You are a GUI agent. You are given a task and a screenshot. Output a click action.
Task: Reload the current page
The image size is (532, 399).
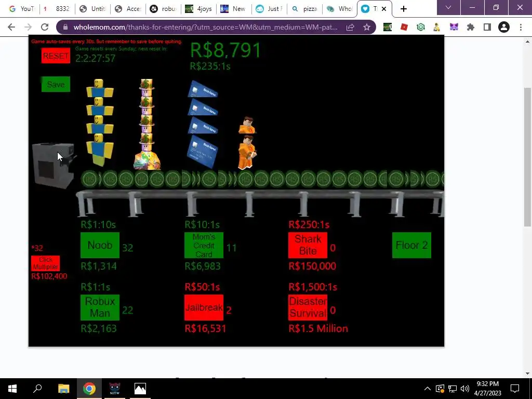click(45, 27)
